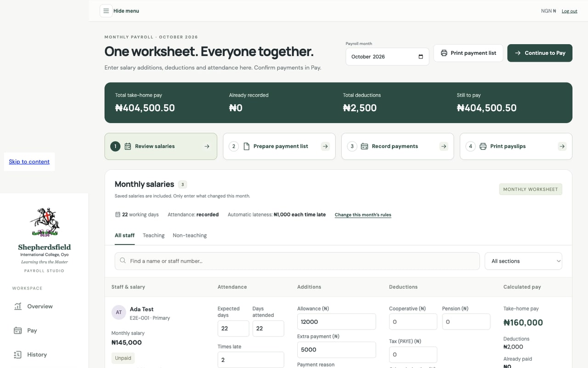Click the Review salaries step arrow icon
This screenshot has width=588, height=368.
(207, 146)
